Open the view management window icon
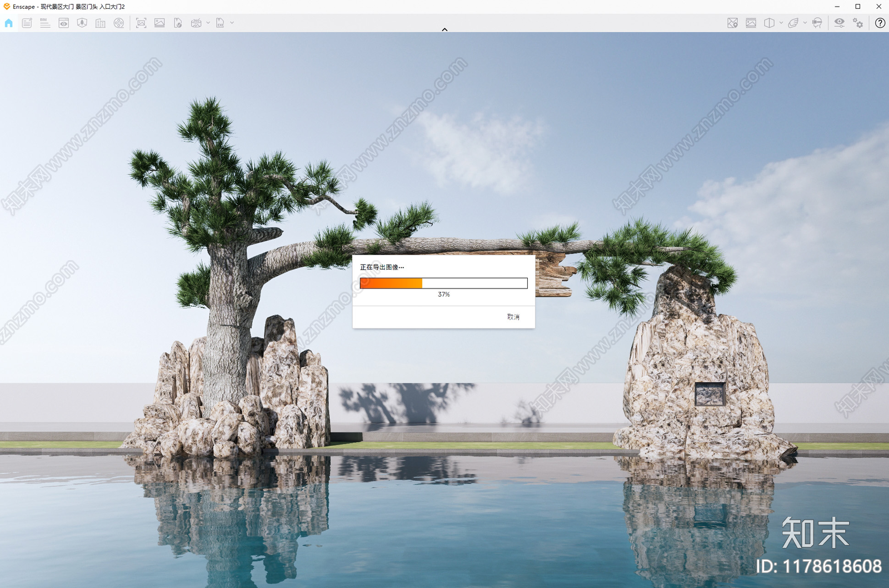Viewport: 889px width, 588px height. pyautogui.click(x=64, y=23)
